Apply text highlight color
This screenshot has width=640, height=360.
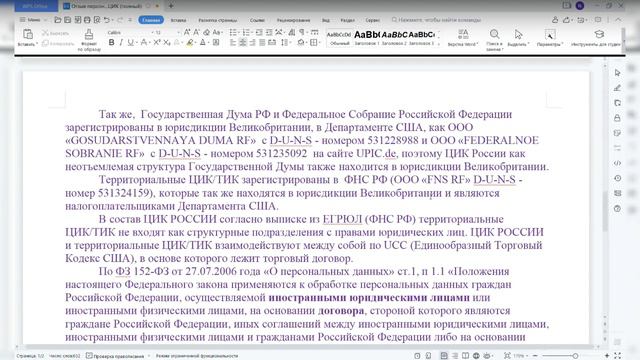[190, 42]
